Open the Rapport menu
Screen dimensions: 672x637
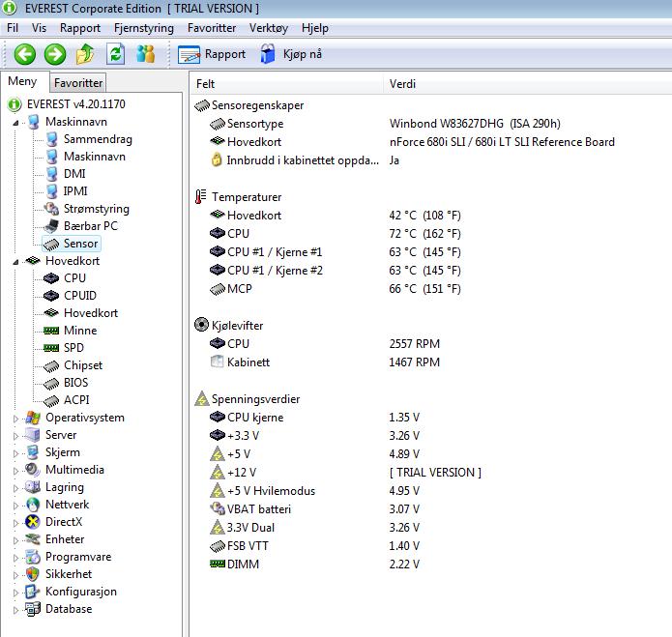pyautogui.click(x=80, y=28)
